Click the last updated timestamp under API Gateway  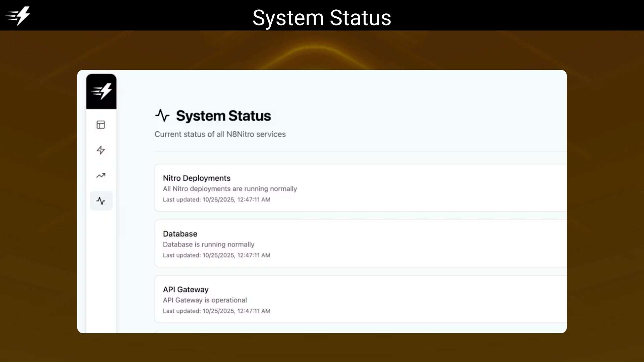[216, 311]
